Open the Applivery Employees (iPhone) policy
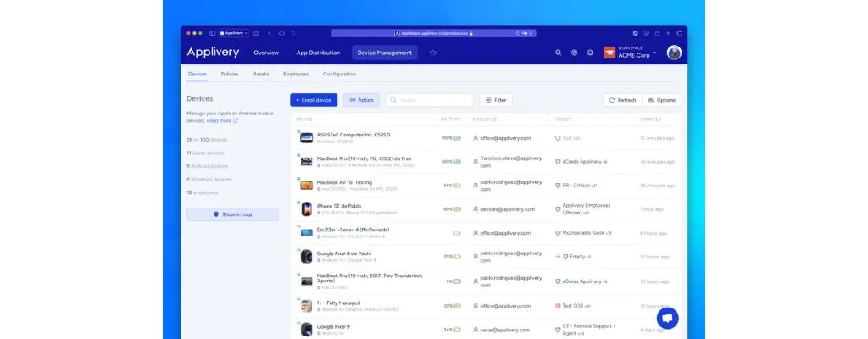 click(587, 208)
